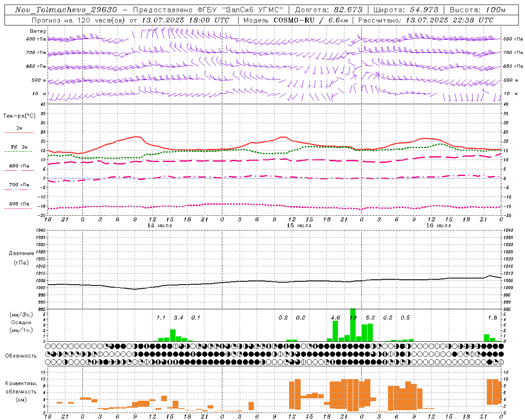Click the station name Nov_Tolmachevo_29630
This screenshot has height=420, width=525.
pos(66,10)
